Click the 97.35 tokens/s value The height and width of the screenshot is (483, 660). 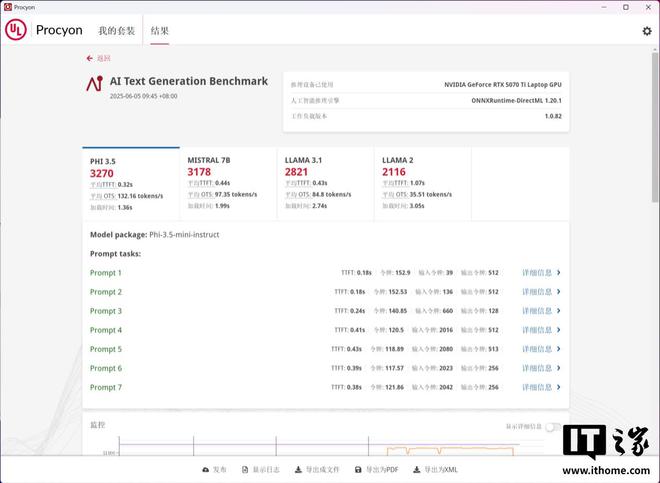coord(236,195)
